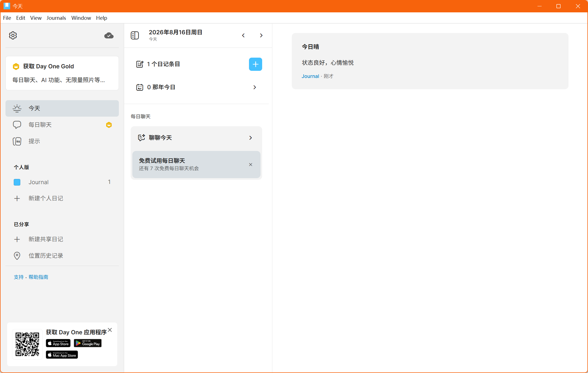Image resolution: width=588 pixels, height=373 pixels.
Task: Select the Journal diary in sidebar
Action: 62,182
